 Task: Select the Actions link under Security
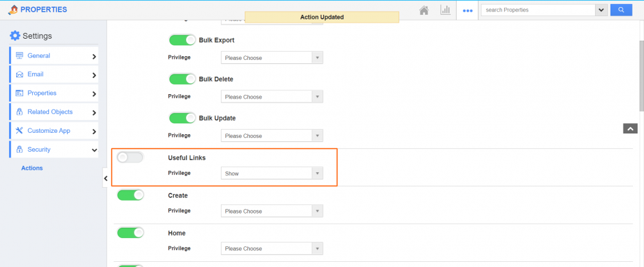32,168
